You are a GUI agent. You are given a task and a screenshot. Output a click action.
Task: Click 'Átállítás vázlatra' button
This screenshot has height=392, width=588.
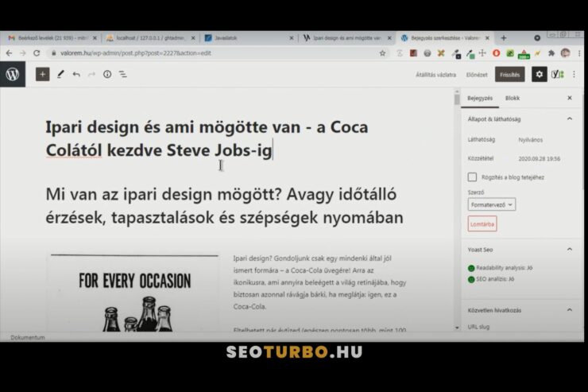tap(435, 75)
